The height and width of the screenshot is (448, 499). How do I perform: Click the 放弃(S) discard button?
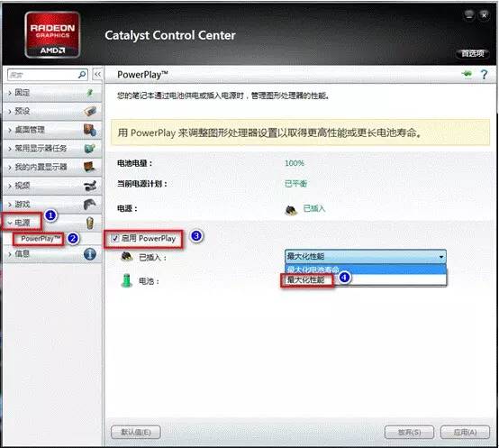click(x=410, y=432)
